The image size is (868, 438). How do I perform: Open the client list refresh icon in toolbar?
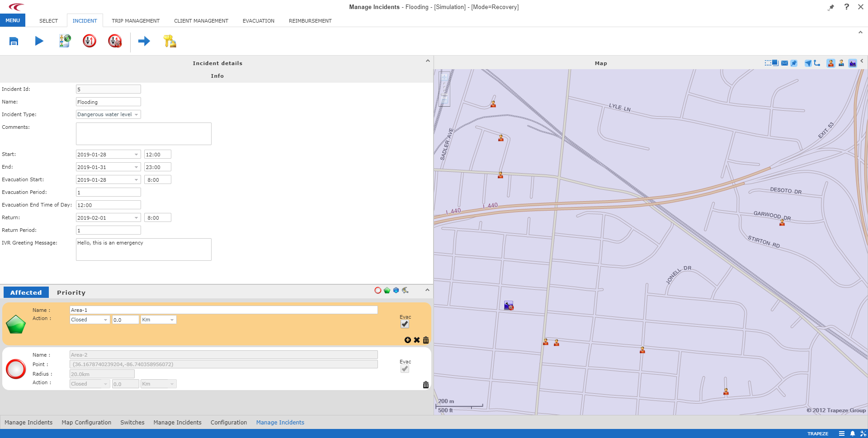click(64, 41)
